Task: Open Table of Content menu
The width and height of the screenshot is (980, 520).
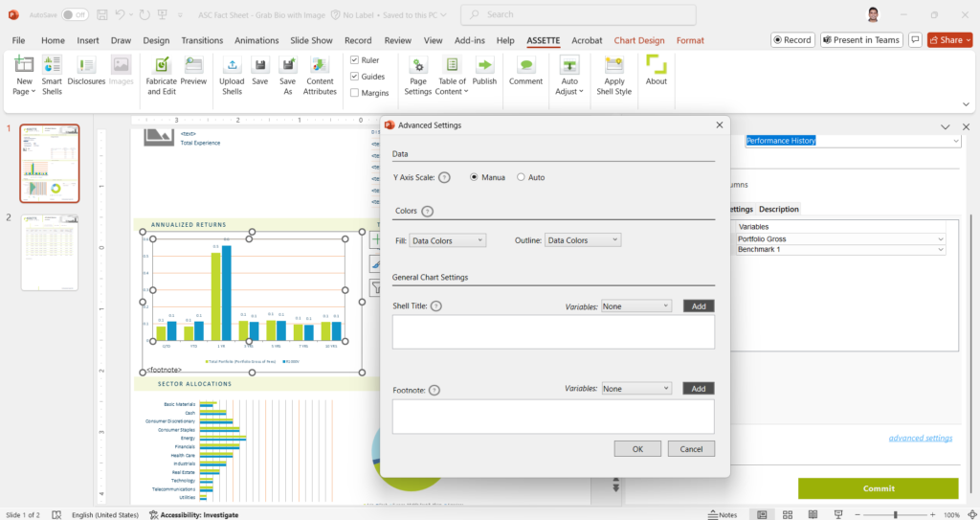Action: tap(452, 75)
